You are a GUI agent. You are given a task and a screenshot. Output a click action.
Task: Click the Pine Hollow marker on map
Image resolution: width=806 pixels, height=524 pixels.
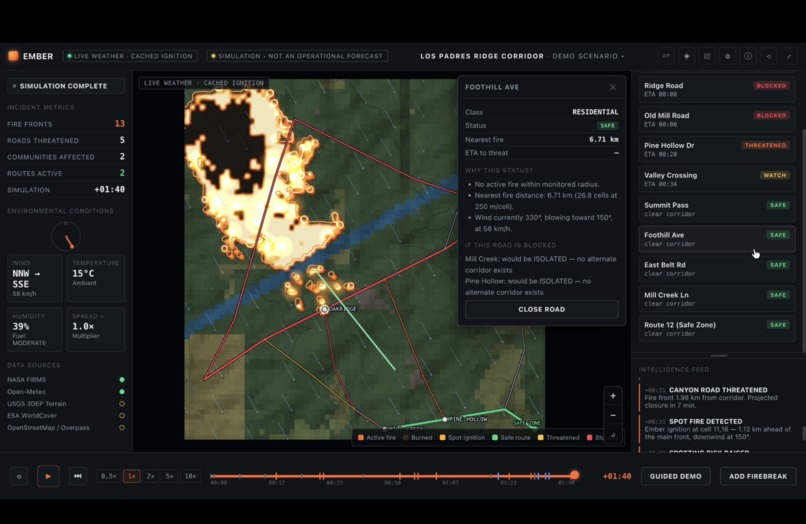445,419
